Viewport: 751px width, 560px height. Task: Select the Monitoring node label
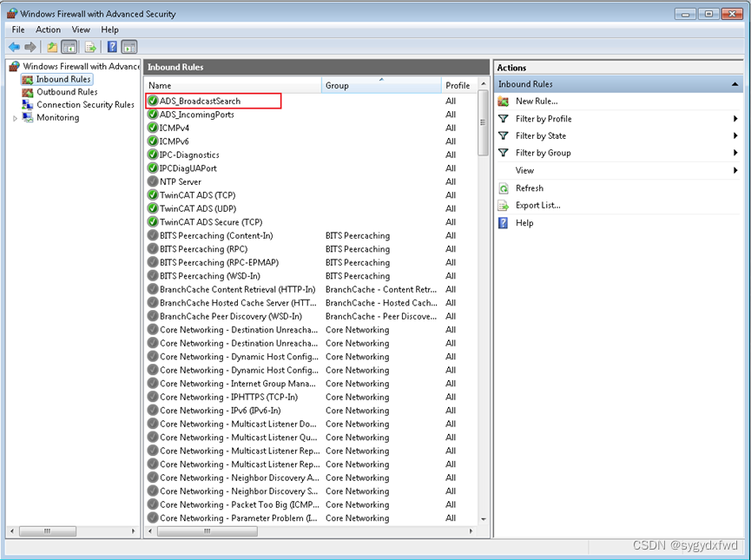pos(58,118)
